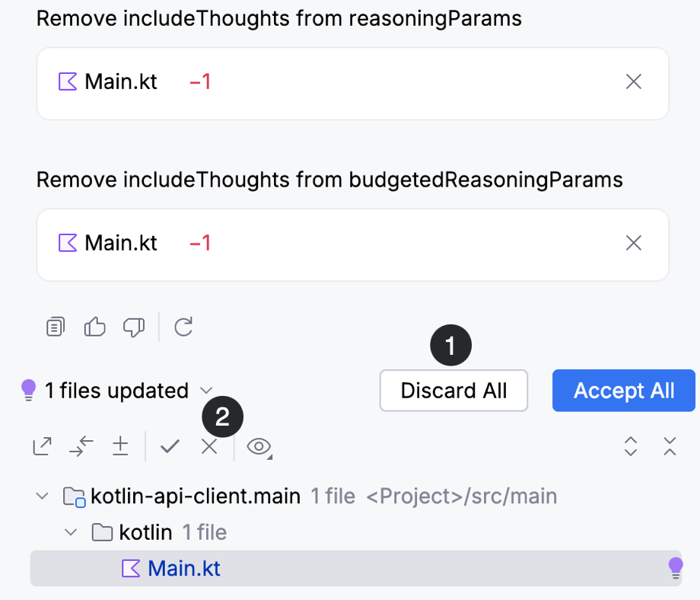Rate the response with thumbs down
Viewport: 700px width, 600px height.
click(134, 327)
